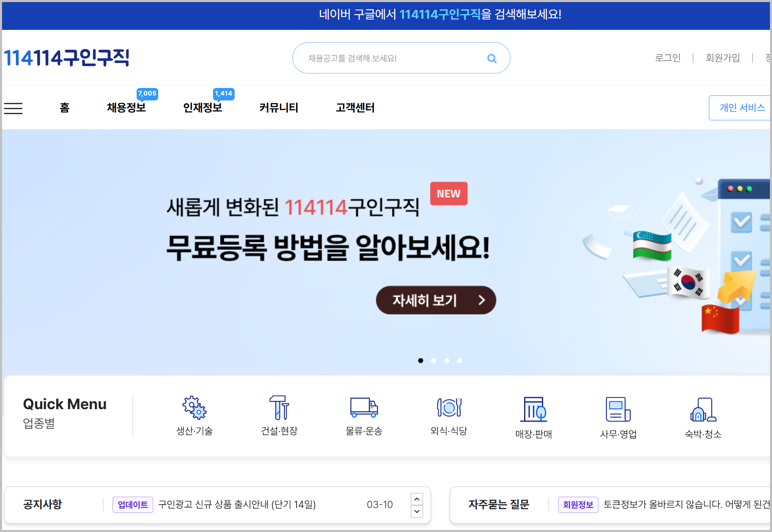The image size is (772, 532).
Task: Open the hamburger menu icon
Action: [x=13, y=108]
